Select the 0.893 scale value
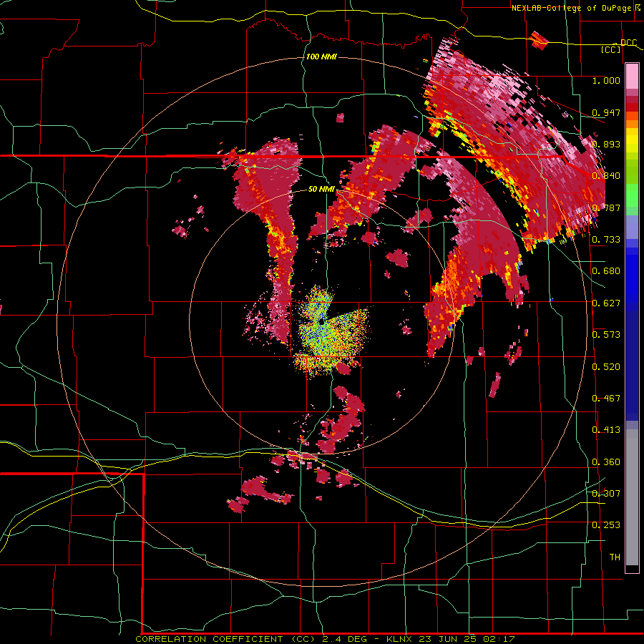 coord(606,144)
